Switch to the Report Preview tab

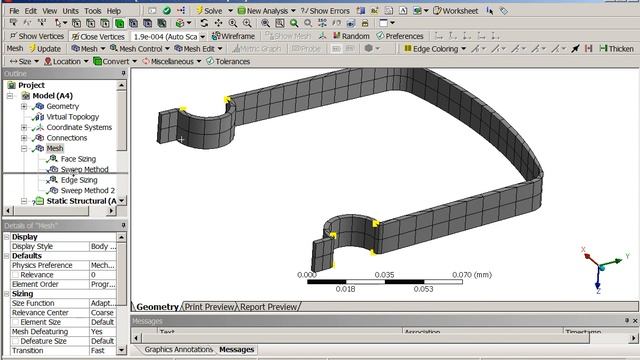269,307
